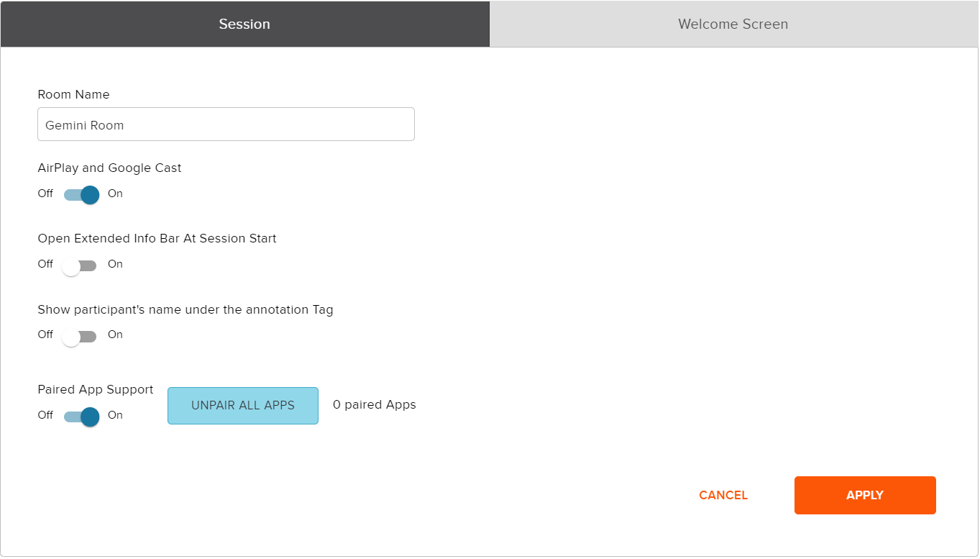
Task: Click the On label next to Paired App Support
Action: 115,415
